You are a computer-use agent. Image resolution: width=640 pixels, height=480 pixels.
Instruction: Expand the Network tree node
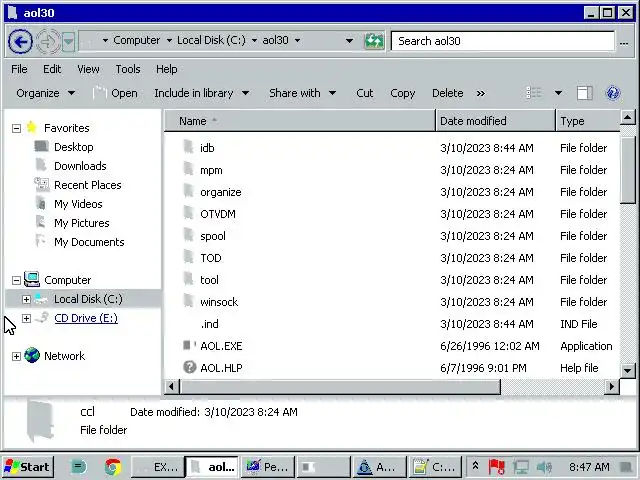click(16, 356)
